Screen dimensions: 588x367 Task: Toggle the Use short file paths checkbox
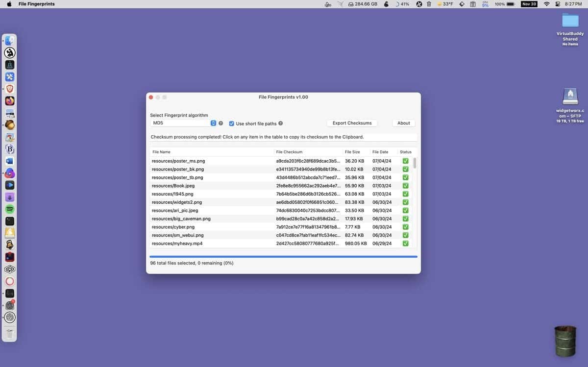pos(232,123)
